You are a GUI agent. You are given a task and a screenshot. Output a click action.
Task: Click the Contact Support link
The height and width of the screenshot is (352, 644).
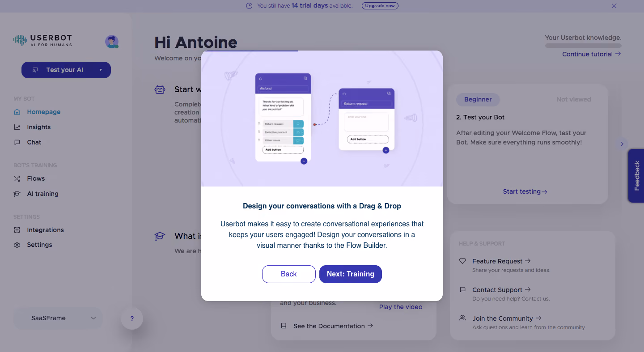point(502,290)
